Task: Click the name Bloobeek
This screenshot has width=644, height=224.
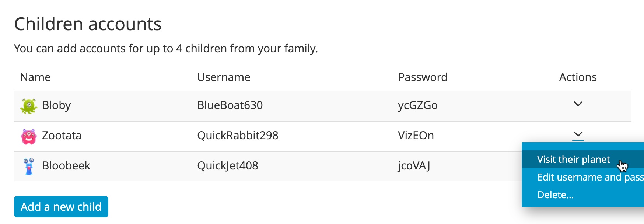Action: point(66,166)
